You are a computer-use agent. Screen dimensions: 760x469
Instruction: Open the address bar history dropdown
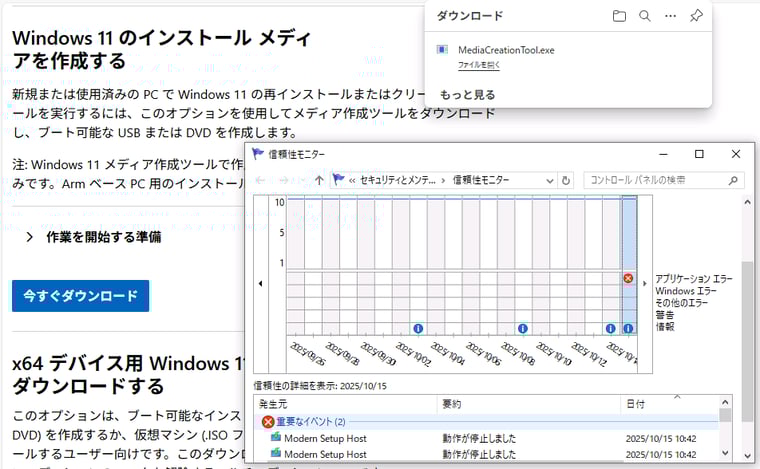point(549,181)
